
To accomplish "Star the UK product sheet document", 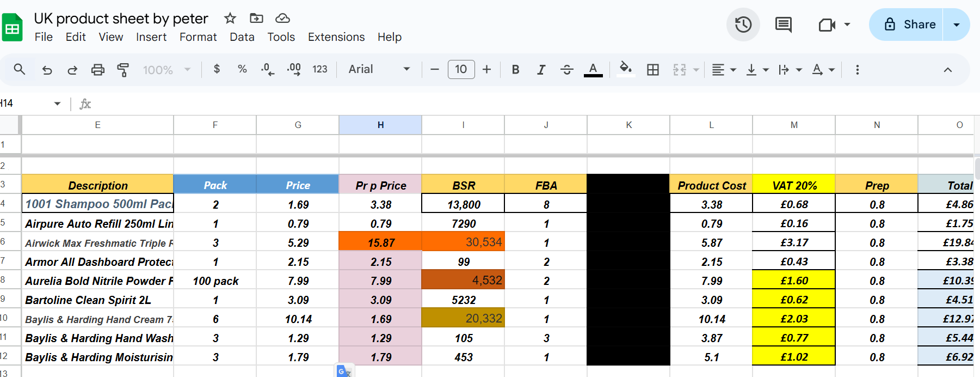I will 230,19.
